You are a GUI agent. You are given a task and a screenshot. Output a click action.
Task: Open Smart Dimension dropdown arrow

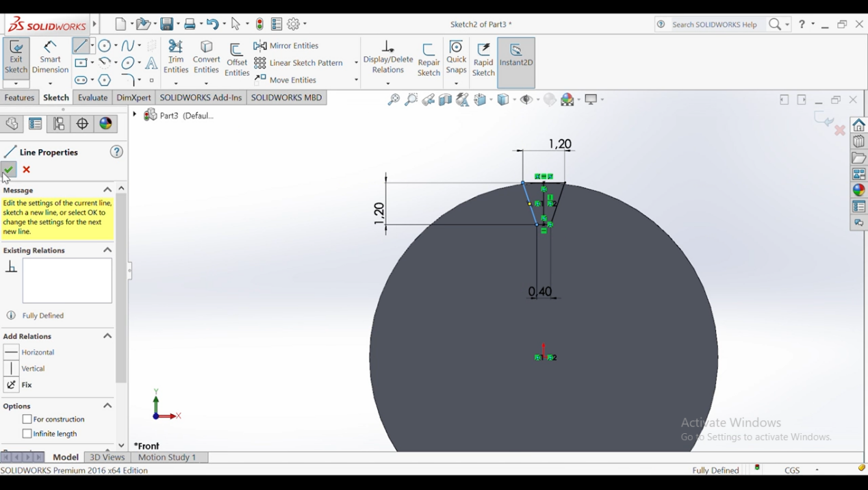[50, 83]
